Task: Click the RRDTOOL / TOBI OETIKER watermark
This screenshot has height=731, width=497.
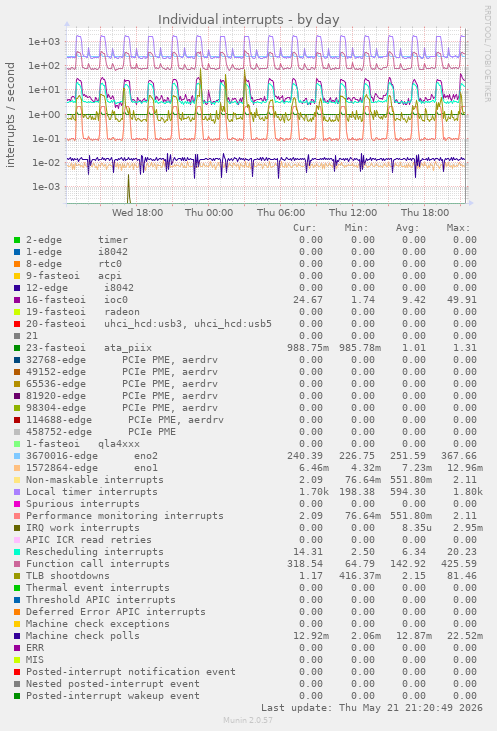Action: click(487, 54)
